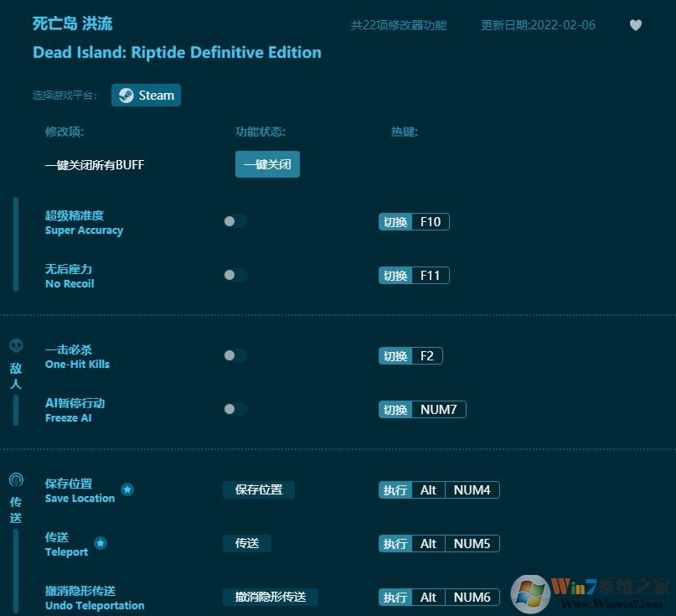
Task: Enable the No Recoil switch
Action: 235,275
